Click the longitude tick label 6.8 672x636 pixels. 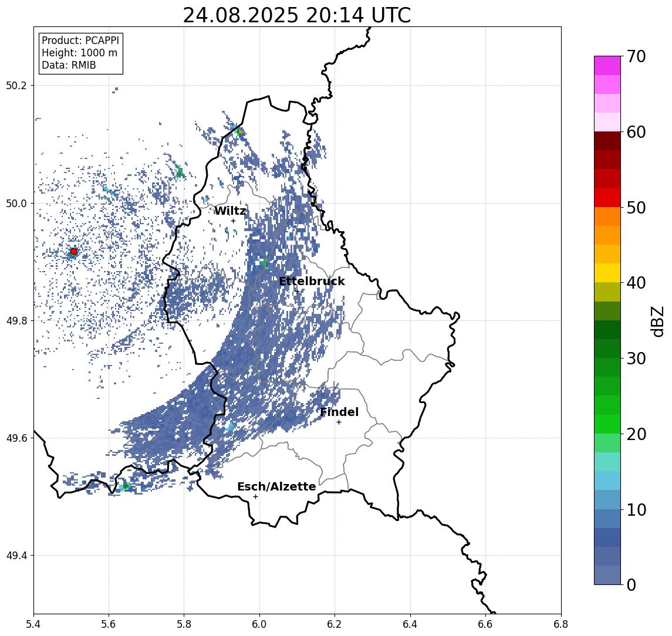click(x=561, y=625)
